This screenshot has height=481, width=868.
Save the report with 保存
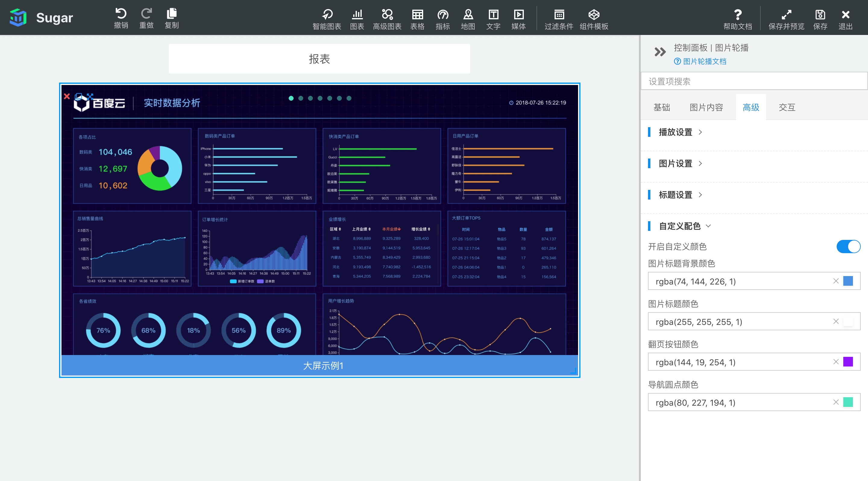point(820,20)
